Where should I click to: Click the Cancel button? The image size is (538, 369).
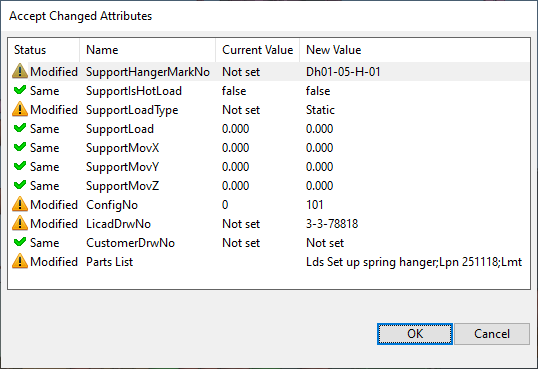pyautogui.click(x=492, y=334)
